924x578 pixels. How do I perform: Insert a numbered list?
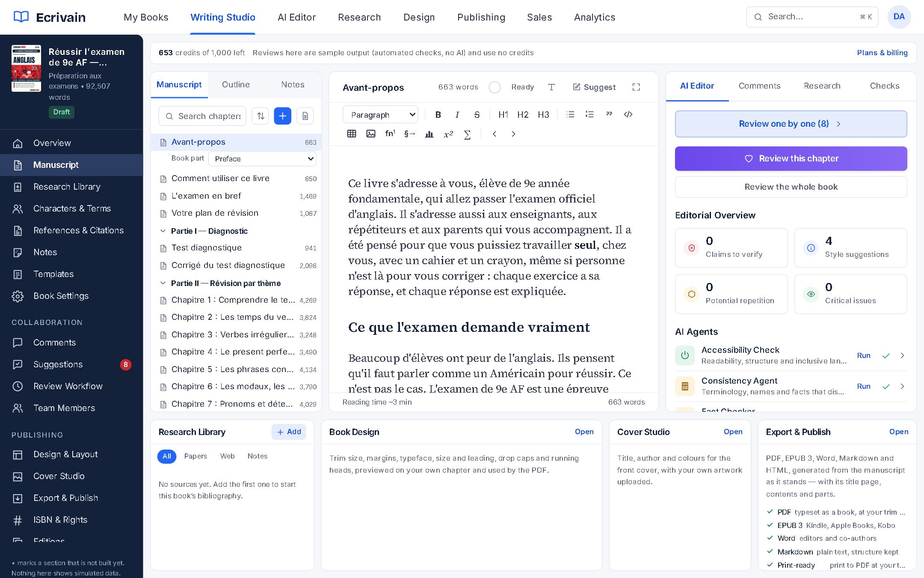(589, 115)
